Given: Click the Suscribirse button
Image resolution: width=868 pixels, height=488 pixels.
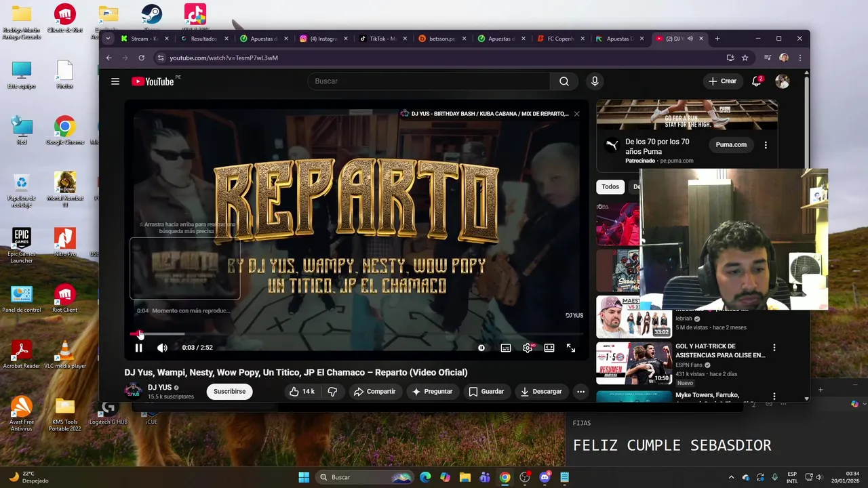Looking at the screenshot, I should click(x=230, y=391).
